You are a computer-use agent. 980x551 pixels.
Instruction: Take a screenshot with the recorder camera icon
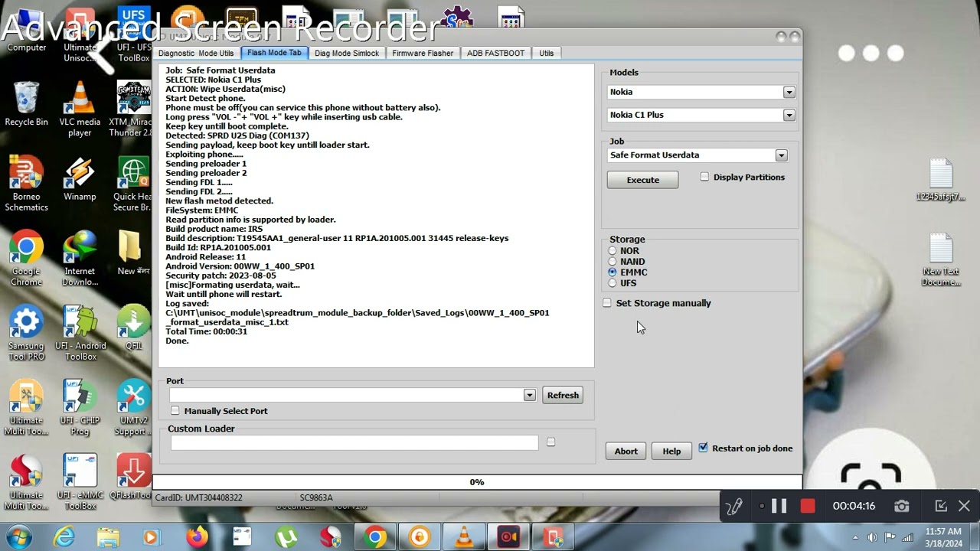click(x=902, y=506)
